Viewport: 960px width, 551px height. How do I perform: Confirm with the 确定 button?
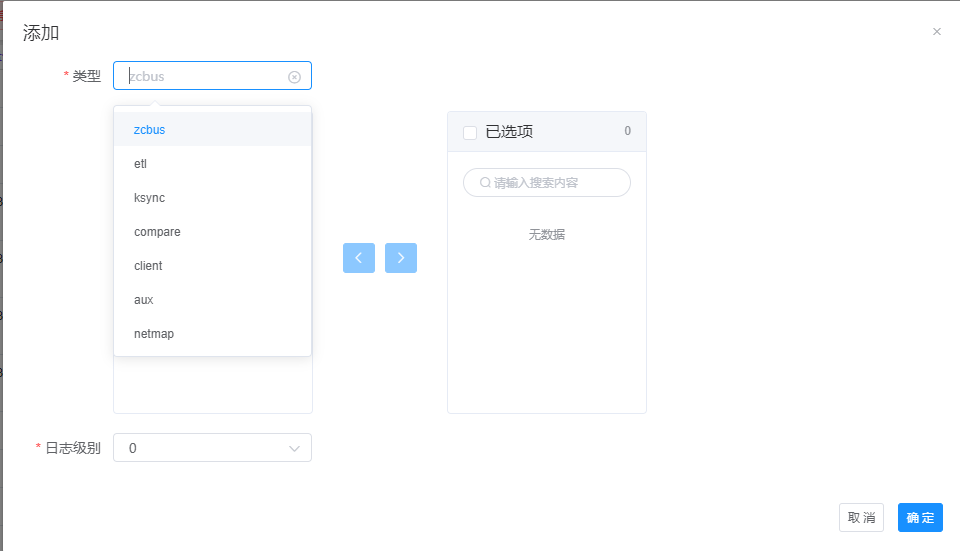tap(920, 518)
